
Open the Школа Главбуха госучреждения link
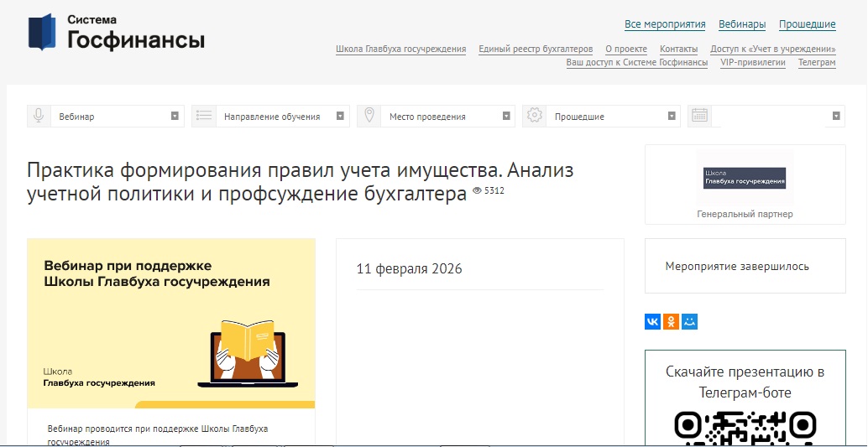point(400,49)
